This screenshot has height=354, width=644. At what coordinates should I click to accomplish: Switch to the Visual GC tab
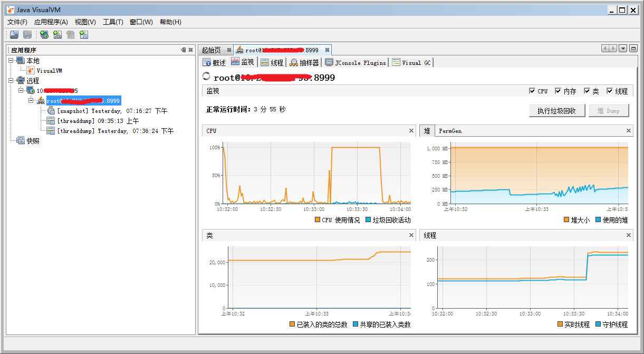[411, 62]
